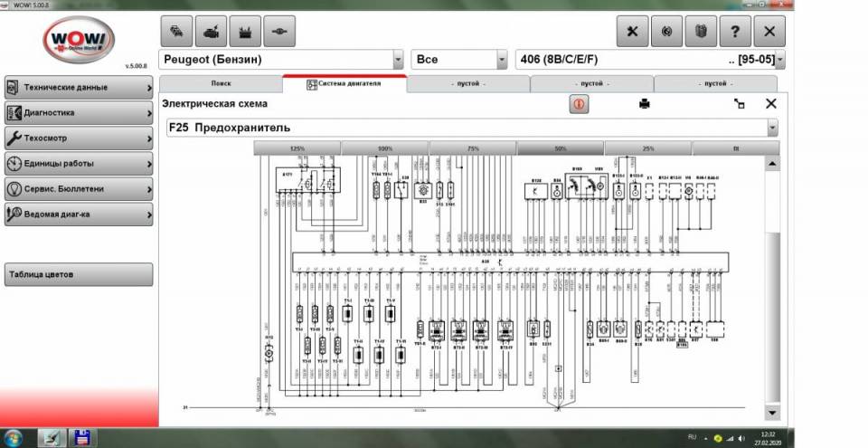Click the vehicle selection icon in top toolbar
This screenshot has width=868, height=448.
[175, 30]
